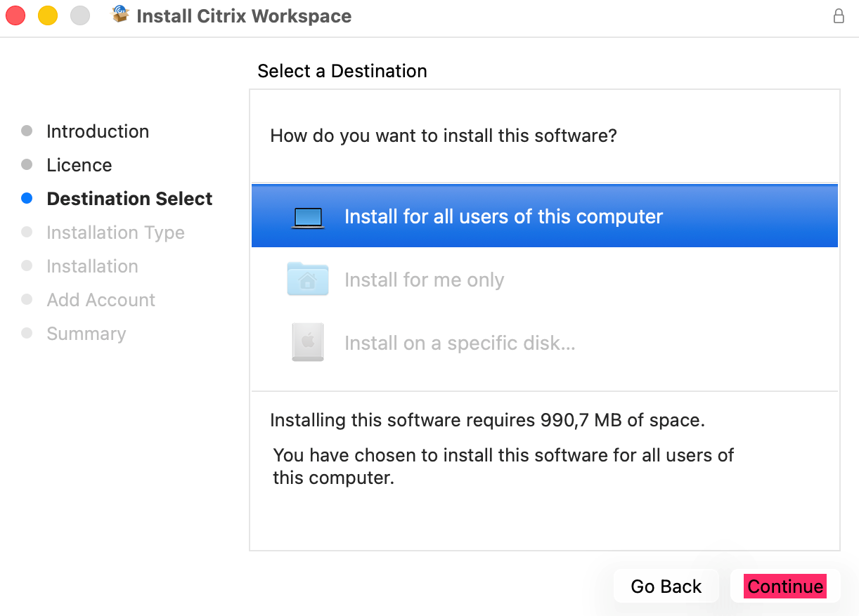Click the installer package icon in title

121,15
